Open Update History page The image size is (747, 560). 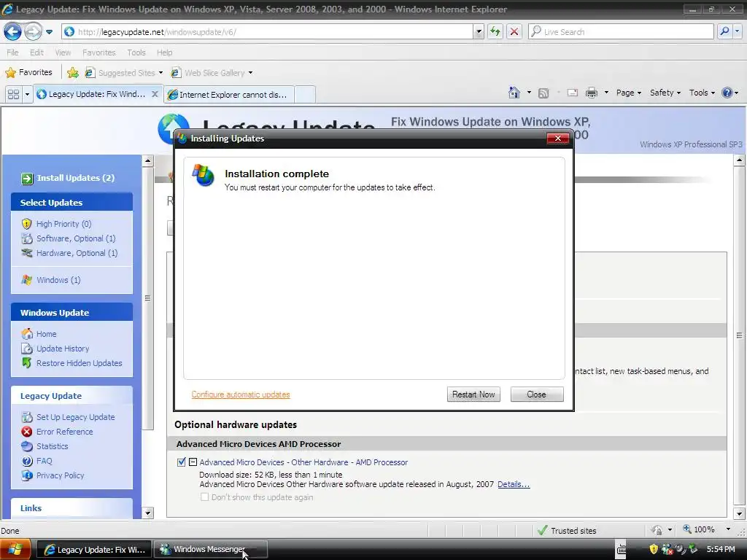click(x=63, y=349)
